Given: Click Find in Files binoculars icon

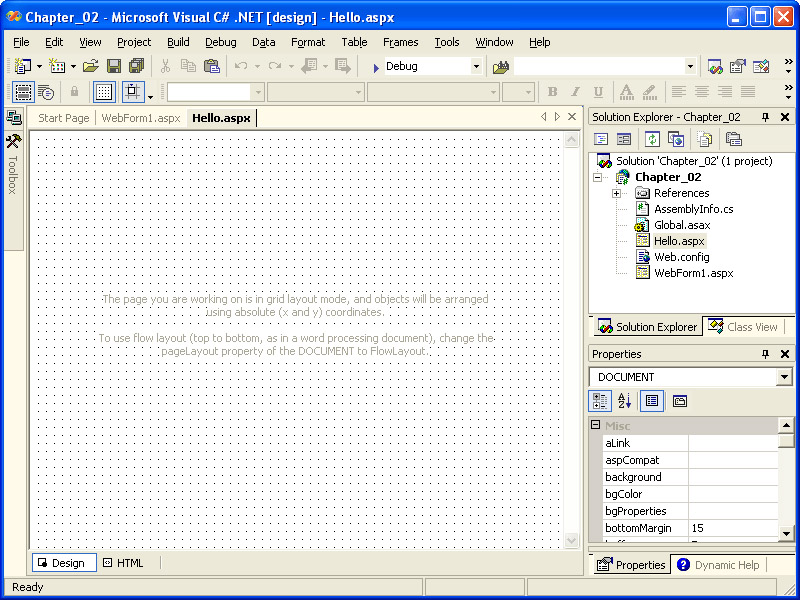Looking at the screenshot, I should [501, 66].
